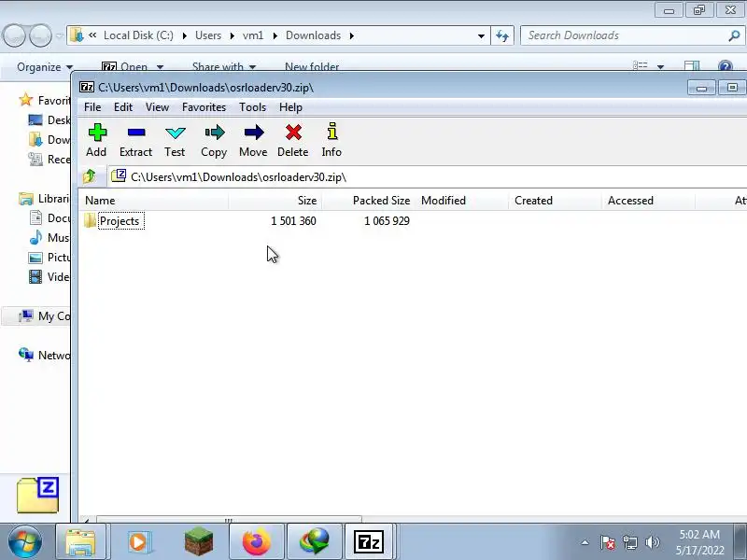The width and height of the screenshot is (747, 560).
Task: Open Windows Explorer from the taskbar
Action: (80, 542)
